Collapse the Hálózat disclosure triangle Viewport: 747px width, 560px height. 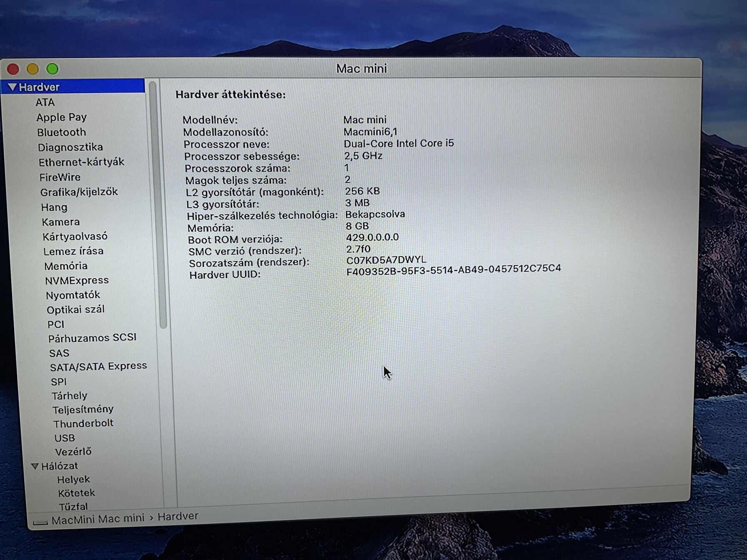(35, 466)
